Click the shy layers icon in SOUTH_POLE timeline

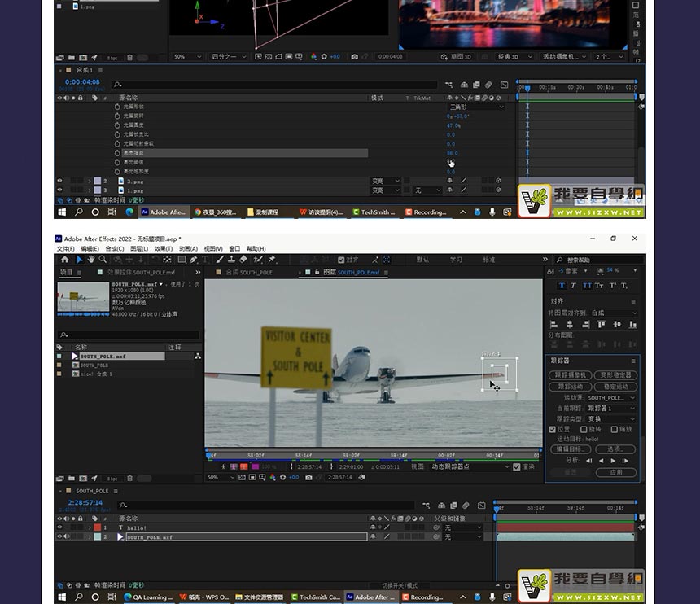(x=441, y=506)
